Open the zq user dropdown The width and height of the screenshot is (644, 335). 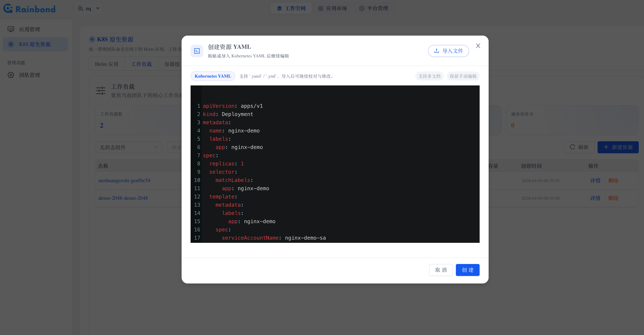coord(89,8)
